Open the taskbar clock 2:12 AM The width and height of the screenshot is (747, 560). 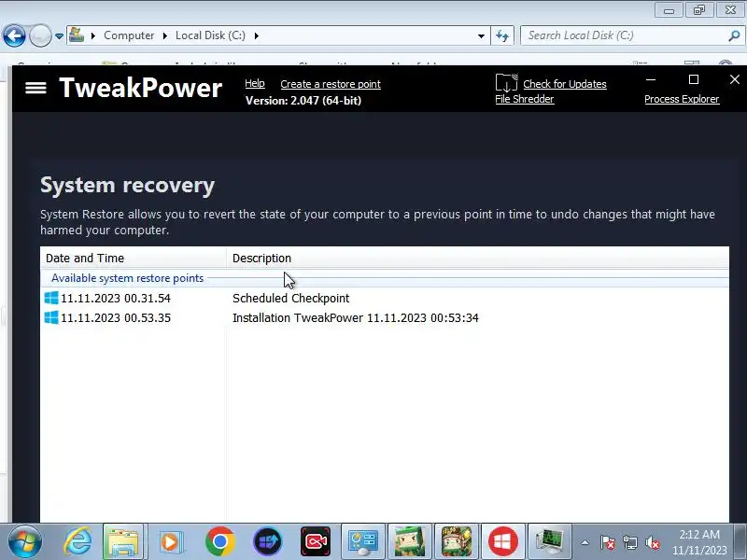click(x=699, y=542)
